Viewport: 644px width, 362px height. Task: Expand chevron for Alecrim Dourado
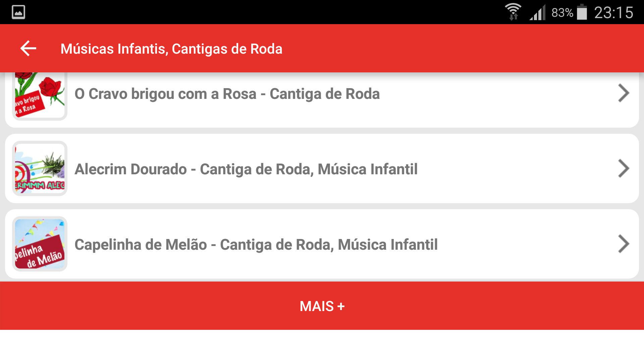click(624, 169)
